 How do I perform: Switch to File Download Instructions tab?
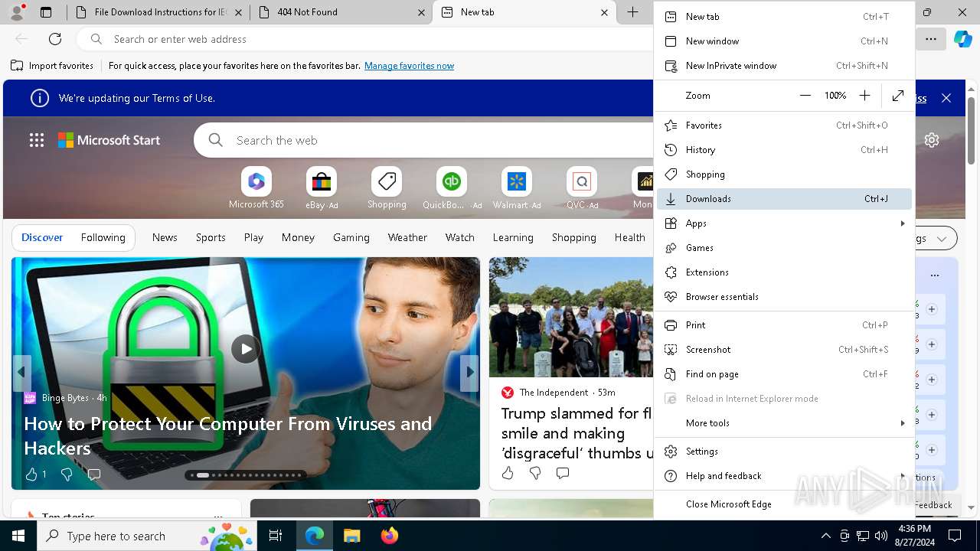coord(158,12)
